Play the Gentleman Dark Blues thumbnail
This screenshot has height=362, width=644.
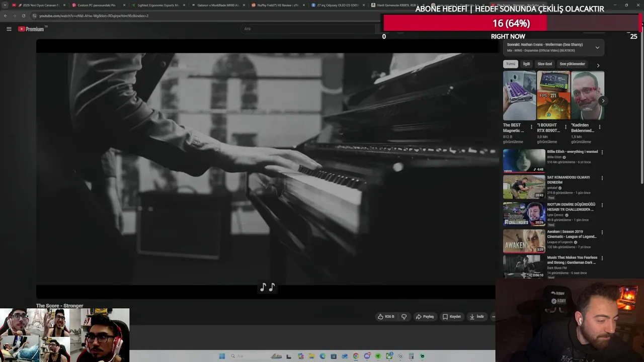click(x=524, y=266)
